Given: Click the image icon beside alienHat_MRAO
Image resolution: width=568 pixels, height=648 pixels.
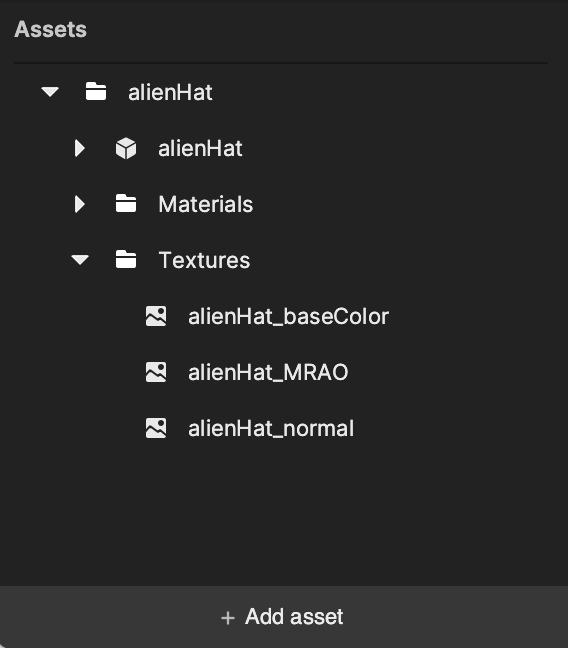Looking at the screenshot, I should pos(156,372).
